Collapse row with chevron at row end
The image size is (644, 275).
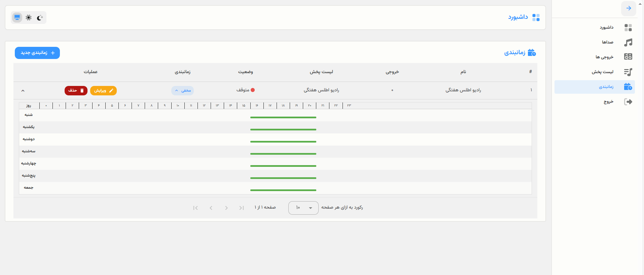pos(23,91)
